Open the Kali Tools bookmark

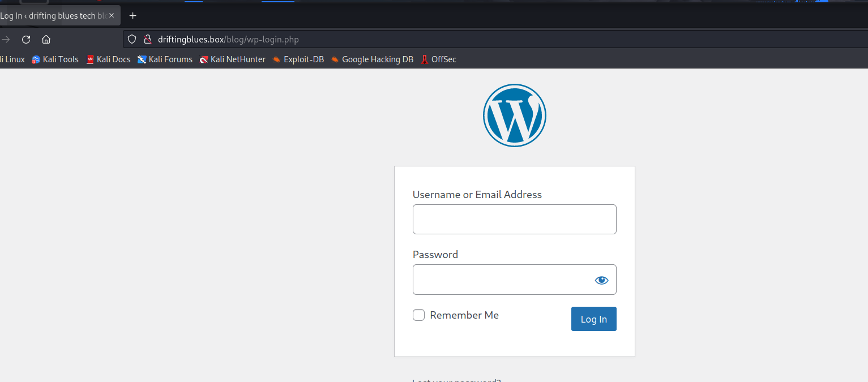(55, 59)
